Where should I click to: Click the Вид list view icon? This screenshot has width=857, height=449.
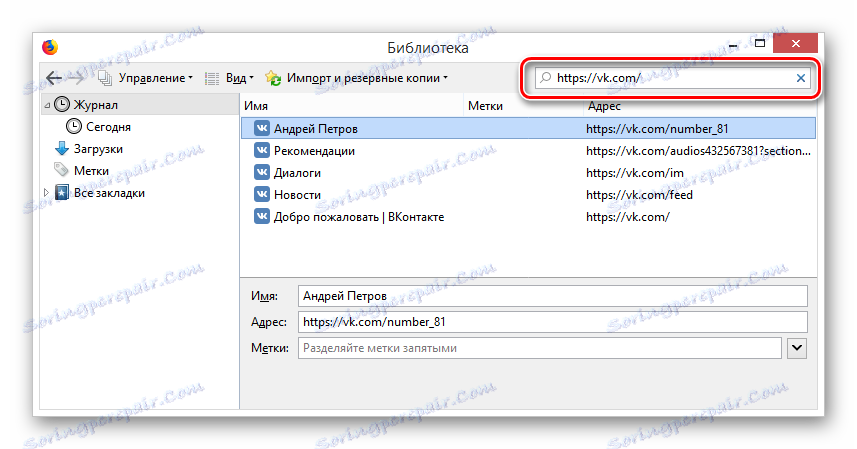tap(212, 78)
